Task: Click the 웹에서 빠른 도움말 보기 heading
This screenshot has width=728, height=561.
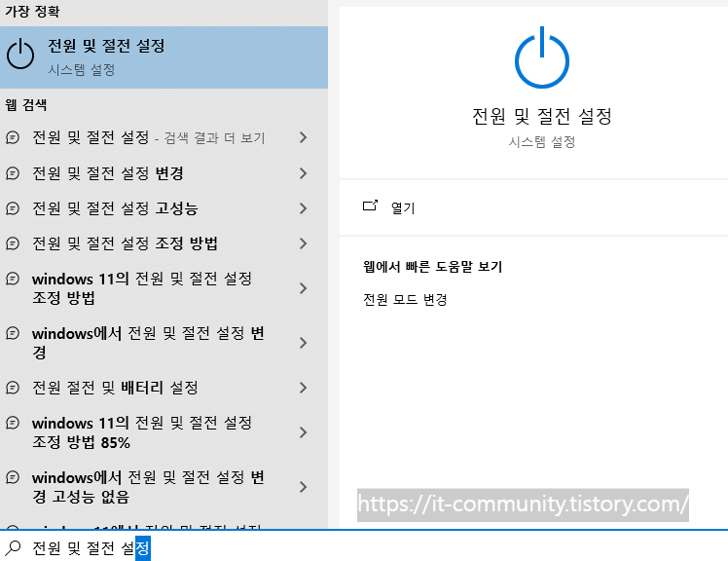Action: [432, 266]
